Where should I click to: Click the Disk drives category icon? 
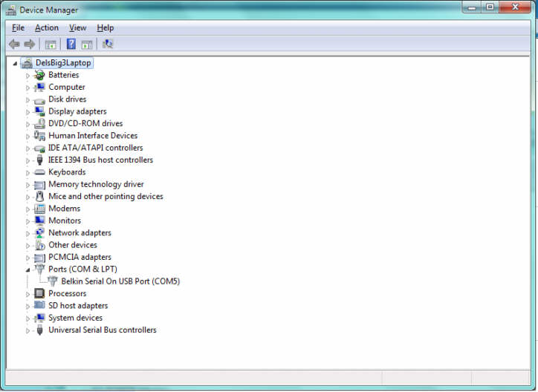40,100
